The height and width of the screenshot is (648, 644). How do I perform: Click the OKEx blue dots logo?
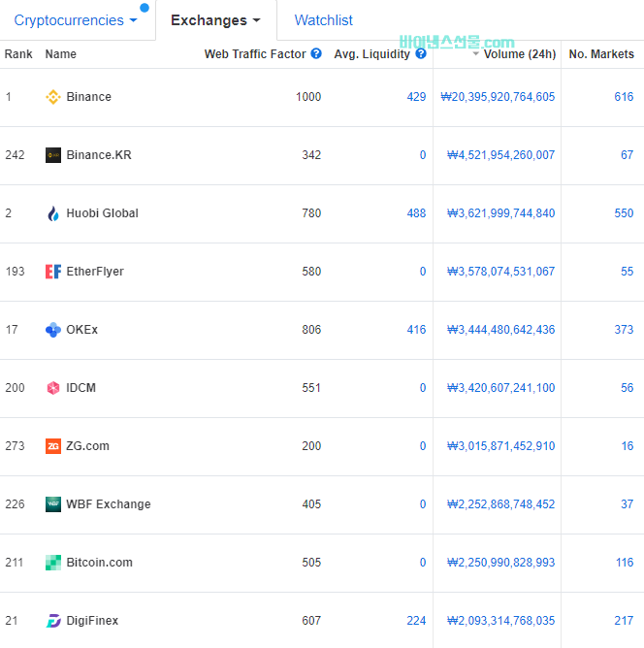53,330
